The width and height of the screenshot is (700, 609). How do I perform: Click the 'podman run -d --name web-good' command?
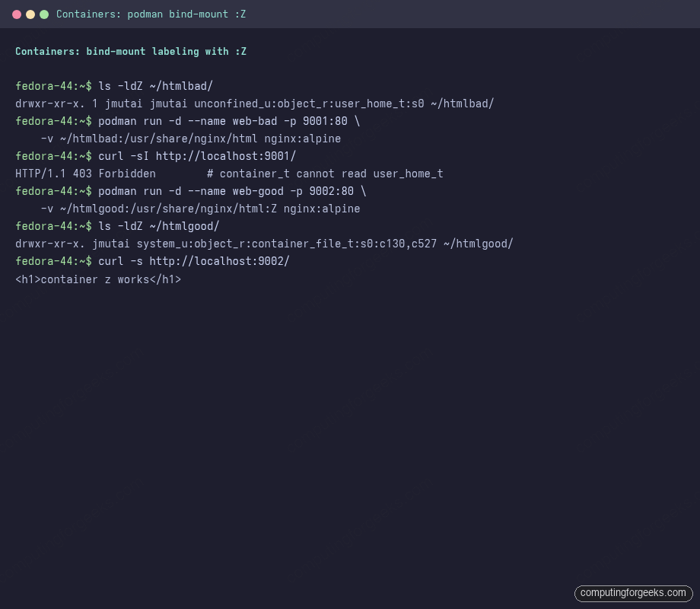point(232,191)
